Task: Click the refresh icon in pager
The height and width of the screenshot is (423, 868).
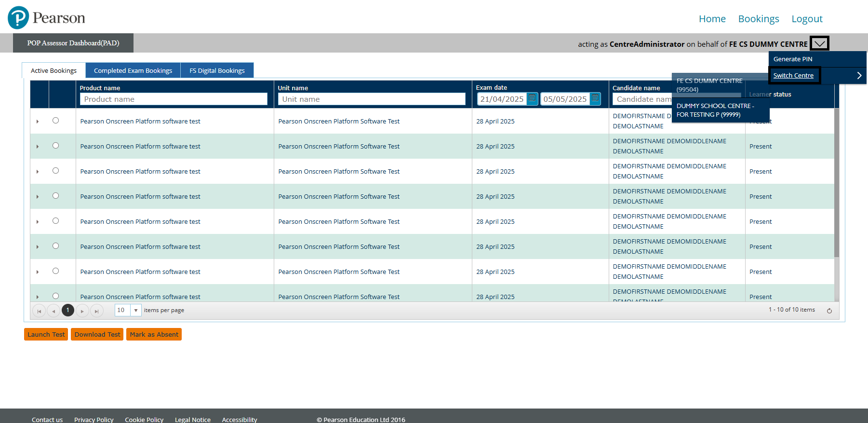Action: point(829,311)
